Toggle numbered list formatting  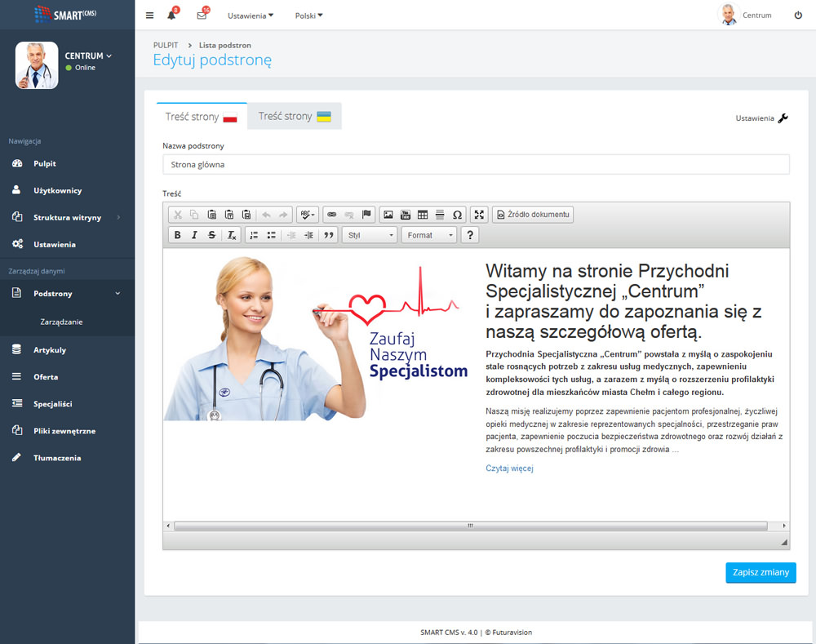tap(254, 235)
